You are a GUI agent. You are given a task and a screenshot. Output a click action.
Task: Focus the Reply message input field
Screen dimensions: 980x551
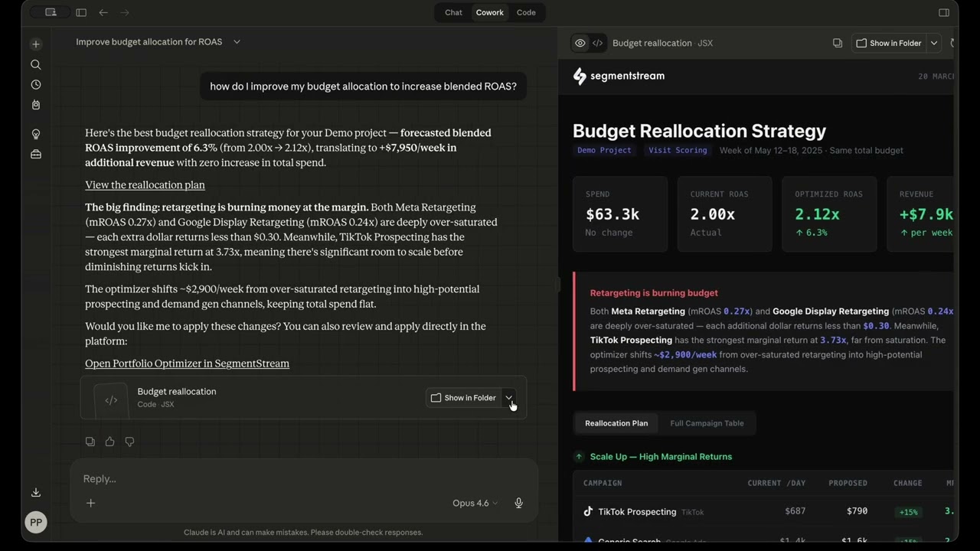coord(303,478)
